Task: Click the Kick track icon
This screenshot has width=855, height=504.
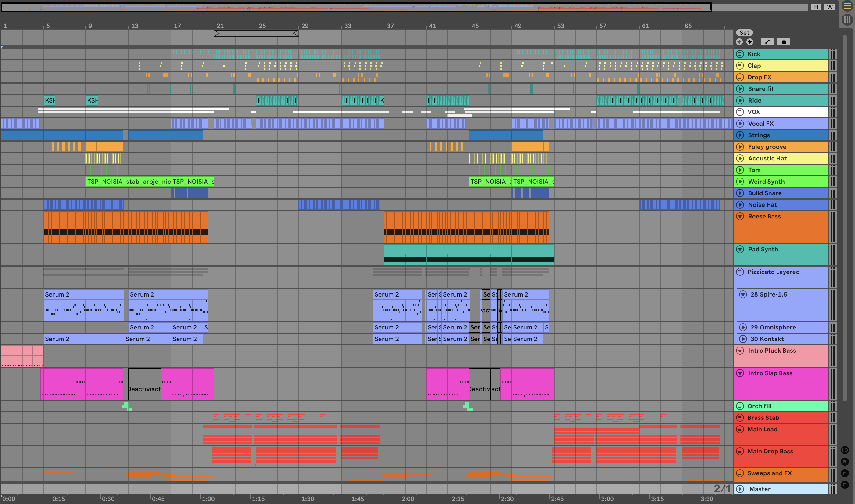Action: coord(740,54)
